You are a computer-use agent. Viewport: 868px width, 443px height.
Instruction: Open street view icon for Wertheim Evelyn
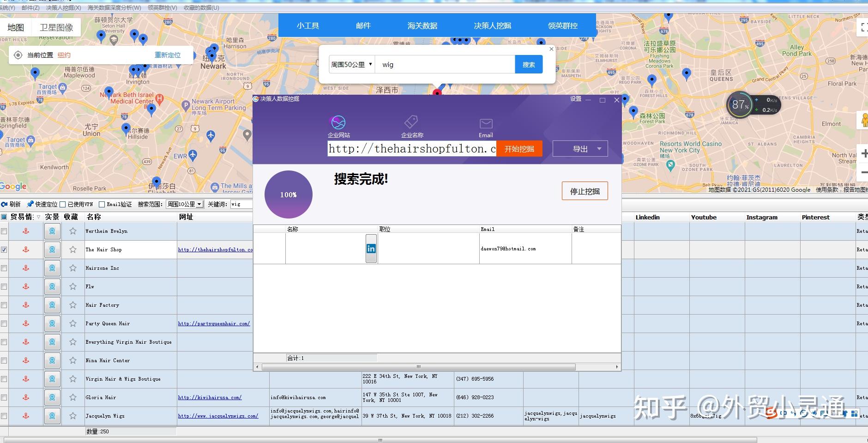pos(52,231)
